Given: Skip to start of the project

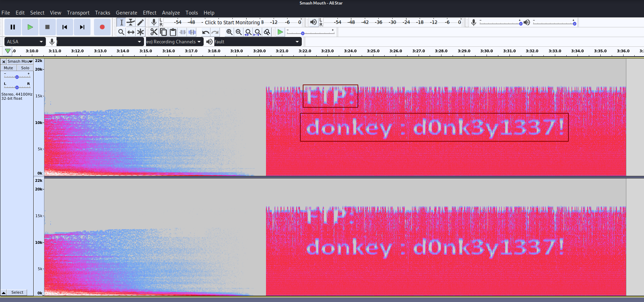Looking at the screenshot, I should click(x=65, y=27).
